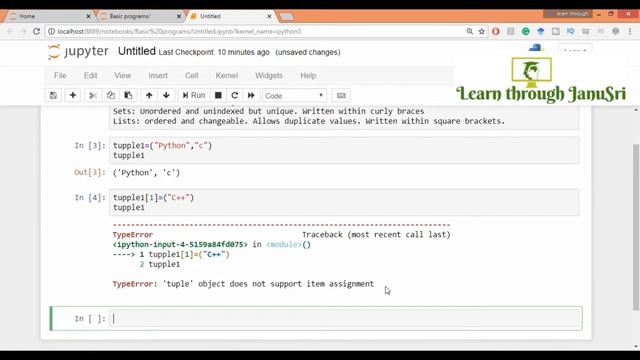Move selected cell up arrow
Screen dimensions: 640x360
(x=149, y=96)
